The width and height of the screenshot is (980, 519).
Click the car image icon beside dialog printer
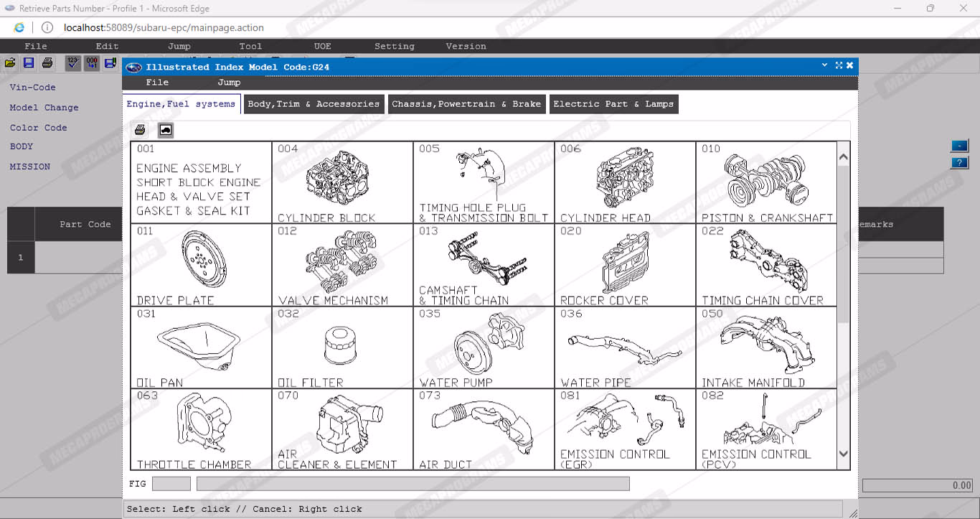pyautogui.click(x=166, y=130)
